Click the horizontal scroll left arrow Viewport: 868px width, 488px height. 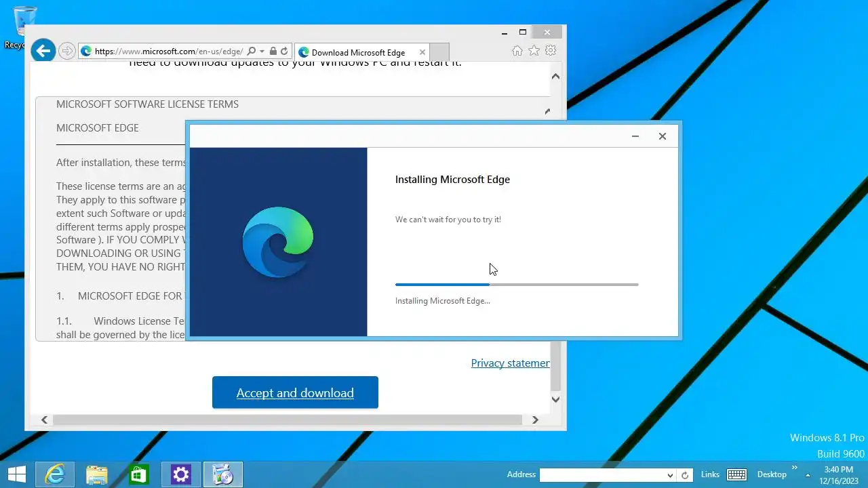(x=45, y=420)
